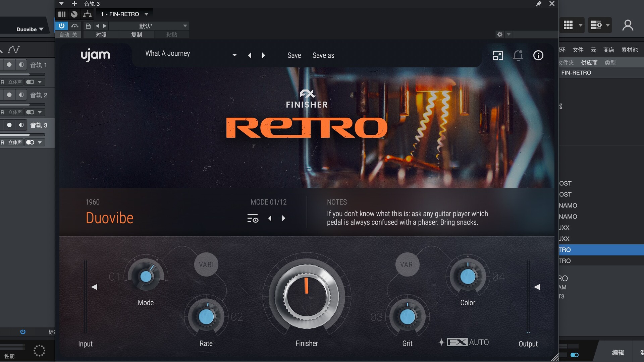Viewport: 644px width, 362px height.
Task: Click the left VARI button
Action: pos(206,264)
